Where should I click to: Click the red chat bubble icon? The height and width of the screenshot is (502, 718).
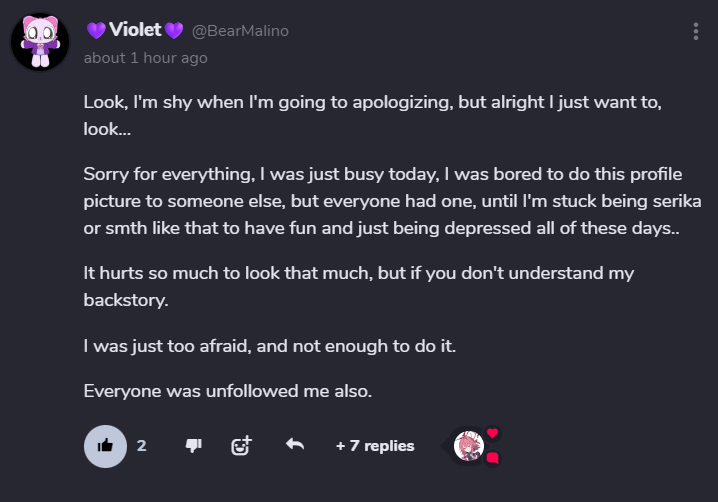pos(492,458)
